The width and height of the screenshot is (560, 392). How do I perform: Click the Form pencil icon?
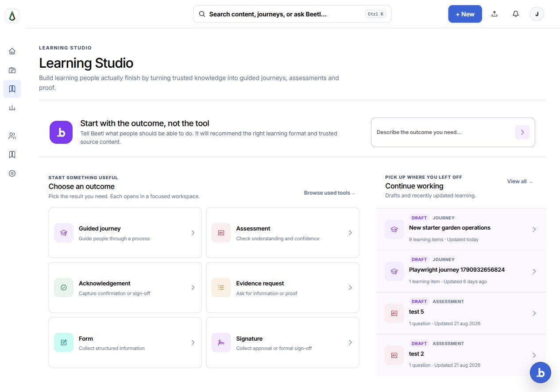(64, 342)
